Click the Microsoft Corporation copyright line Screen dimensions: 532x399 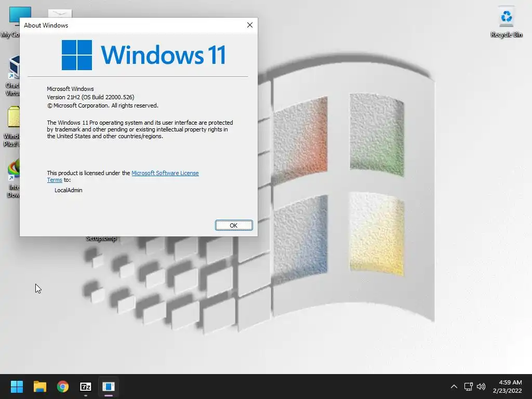[102, 106]
